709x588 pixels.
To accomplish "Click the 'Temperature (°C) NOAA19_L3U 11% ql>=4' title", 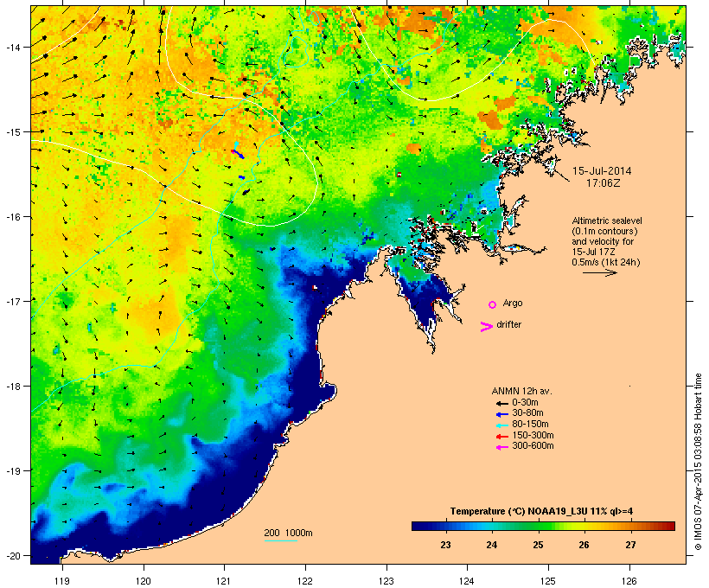I will coord(541,512).
